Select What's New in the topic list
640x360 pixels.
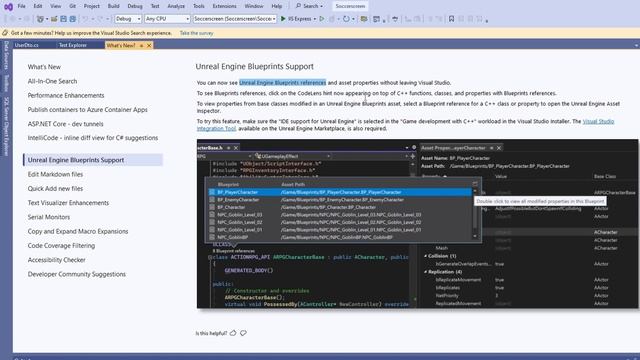tap(44, 67)
